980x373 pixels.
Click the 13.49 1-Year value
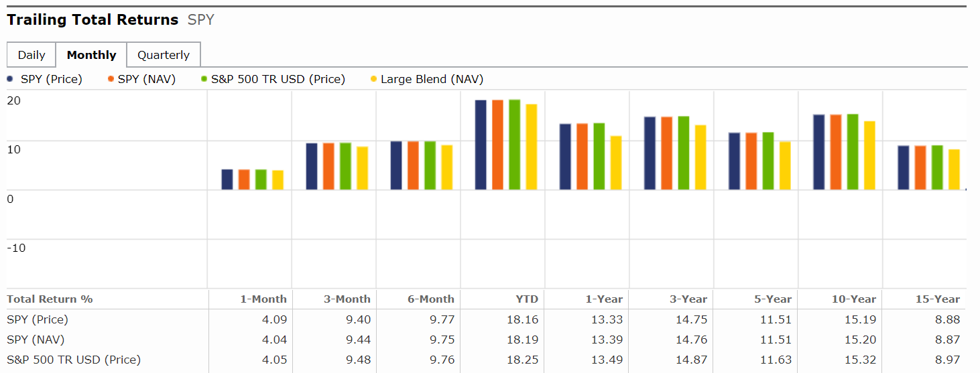(607, 360)
